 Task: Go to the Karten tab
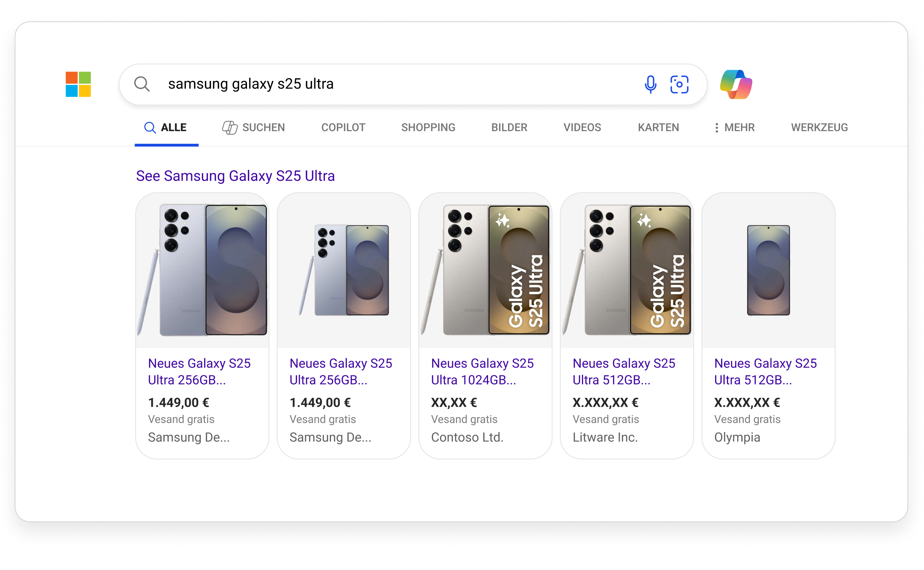tap(659, 128)
